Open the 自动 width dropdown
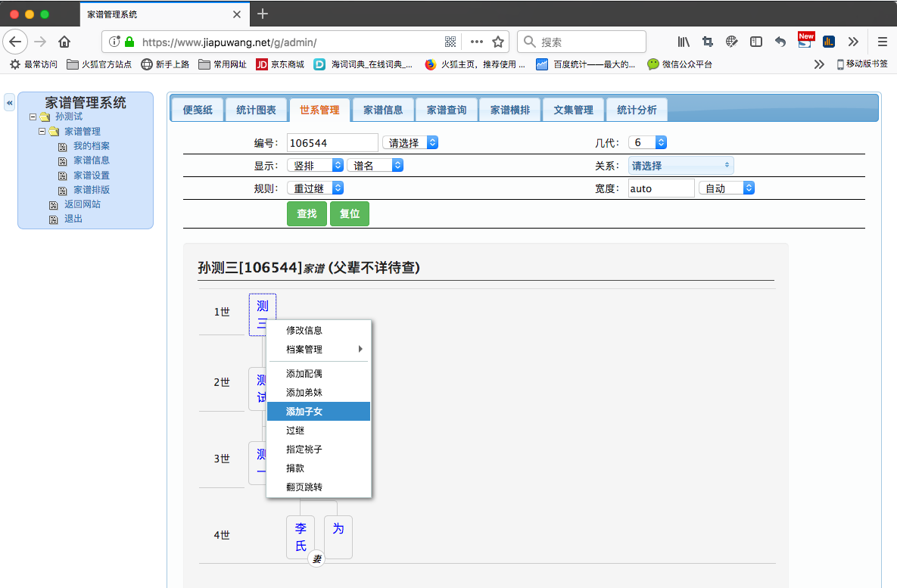This screenshot has width=897, height=588. pos(727,188)
